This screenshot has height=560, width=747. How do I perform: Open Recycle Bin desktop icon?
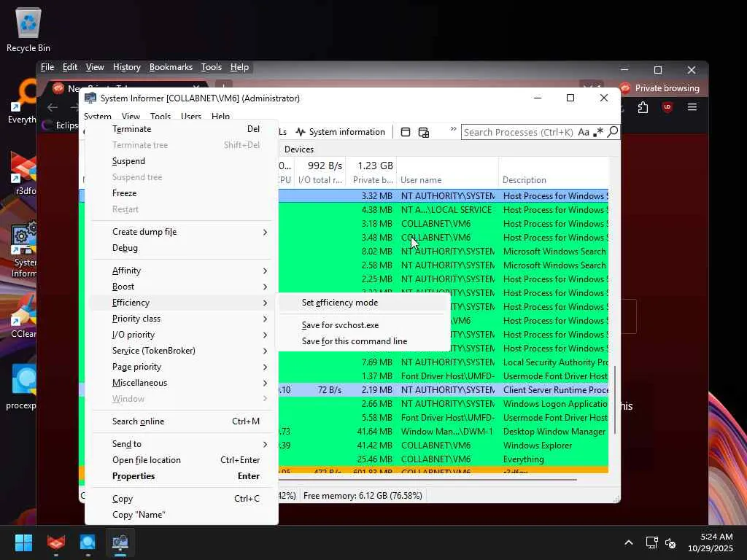(x=28, y=30)
